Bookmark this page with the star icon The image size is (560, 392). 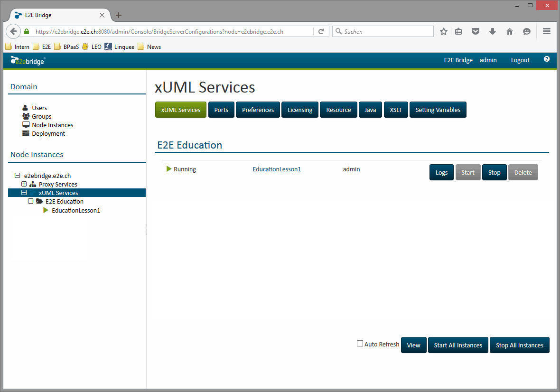click(x=443, y=31)
